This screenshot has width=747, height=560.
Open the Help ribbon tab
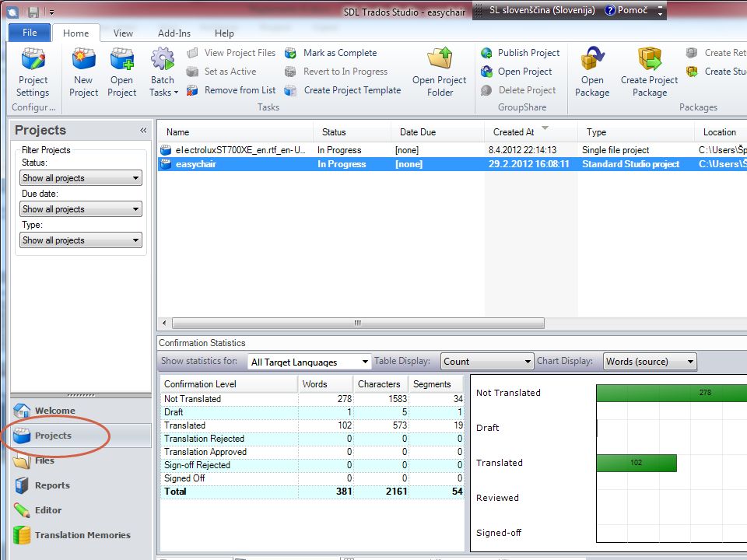[224, 33]
